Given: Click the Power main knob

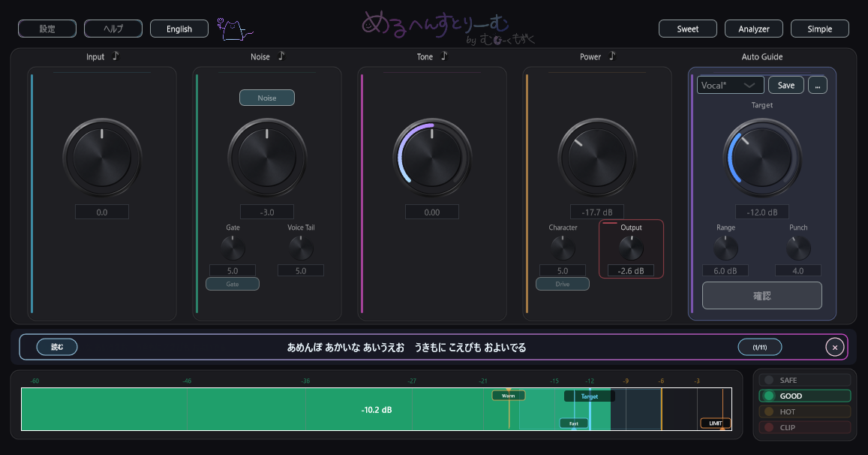Looking at the screenshot, I should pyautogui.click(x=596, y=158).
